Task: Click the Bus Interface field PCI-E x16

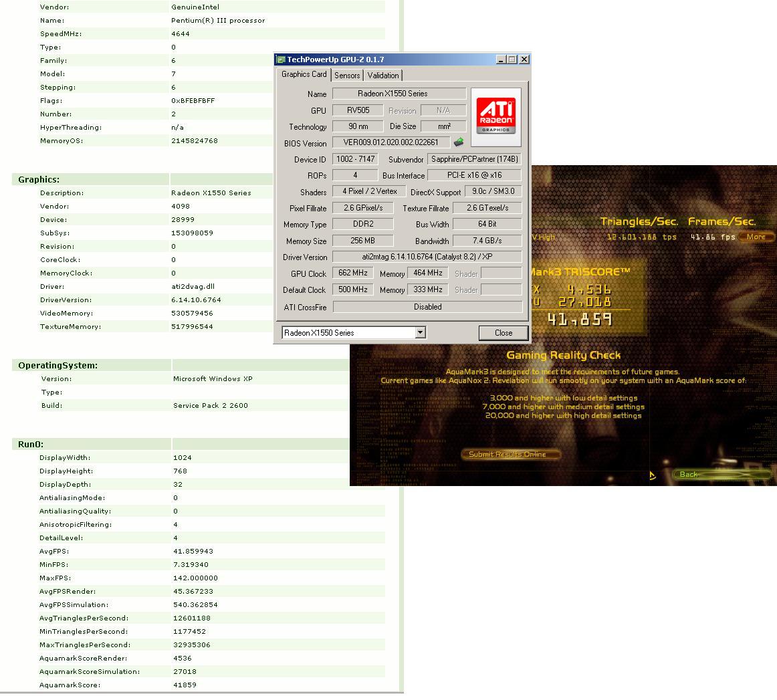Action: pyautogui.click(x=474, y=175)
